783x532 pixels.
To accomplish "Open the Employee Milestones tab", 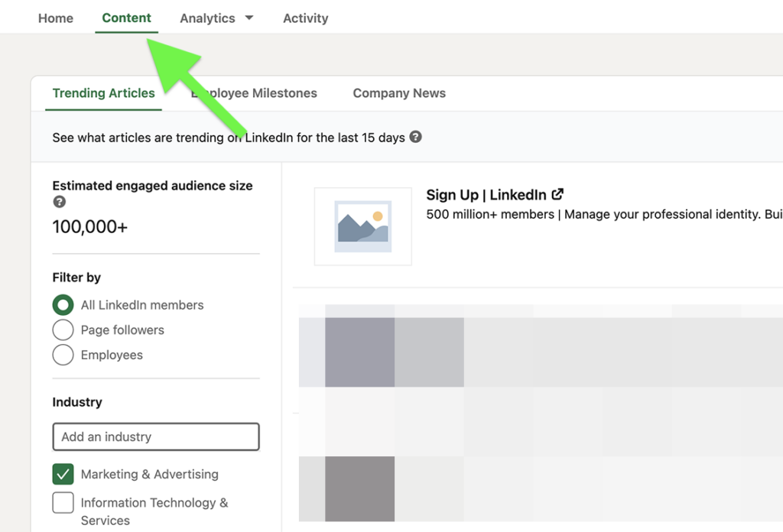I will tap(254, 93).
